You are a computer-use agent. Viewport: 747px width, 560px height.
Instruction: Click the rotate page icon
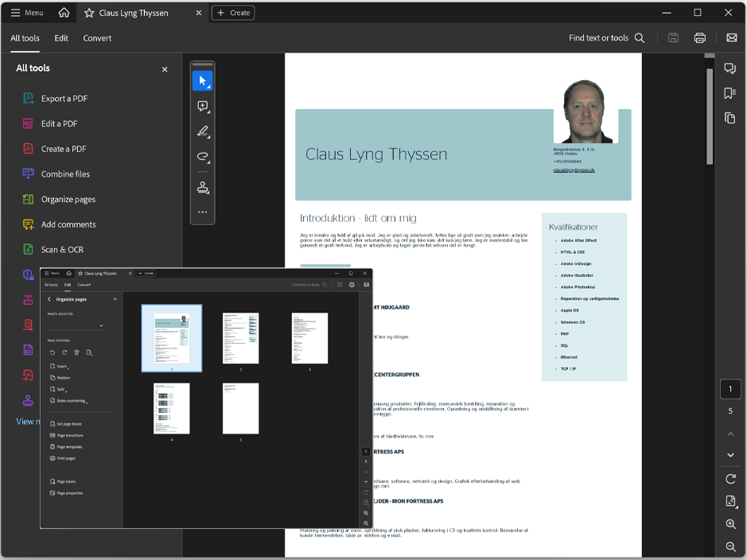click(730, 479)
